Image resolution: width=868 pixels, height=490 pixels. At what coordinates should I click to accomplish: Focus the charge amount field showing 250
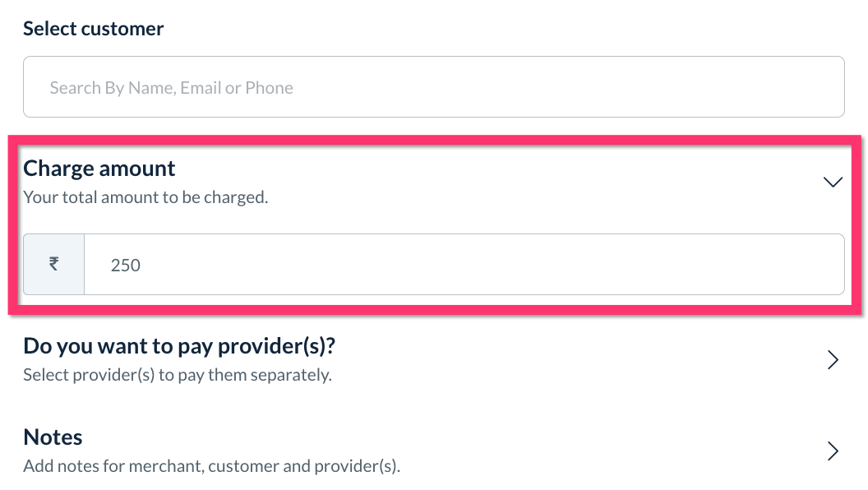(x=464, y=265)
